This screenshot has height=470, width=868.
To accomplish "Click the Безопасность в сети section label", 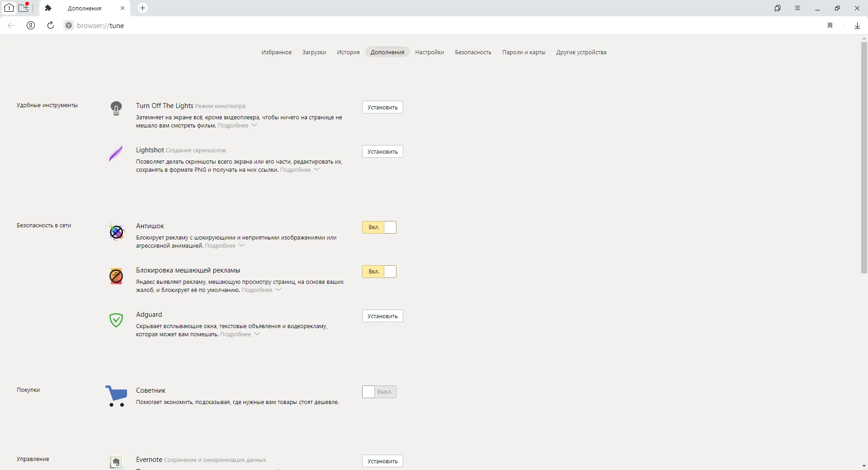I will click(x=44, y=226).
